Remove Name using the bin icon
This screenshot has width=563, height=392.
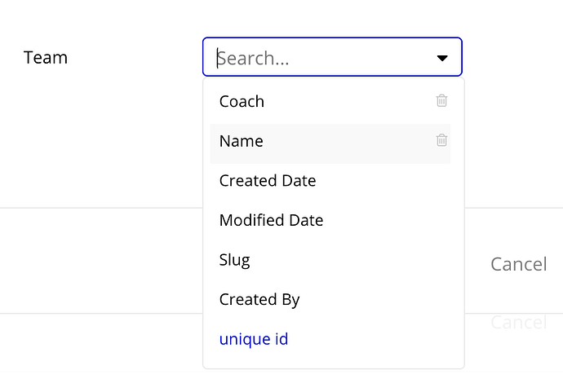(441, 140)
